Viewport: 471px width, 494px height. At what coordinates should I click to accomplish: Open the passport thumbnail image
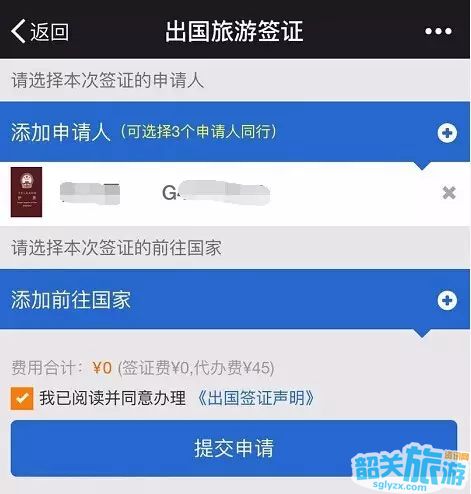point(26,192)
